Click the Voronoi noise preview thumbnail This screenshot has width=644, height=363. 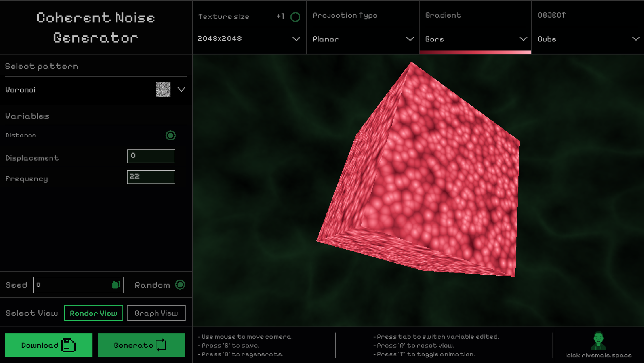click(163, 89)
